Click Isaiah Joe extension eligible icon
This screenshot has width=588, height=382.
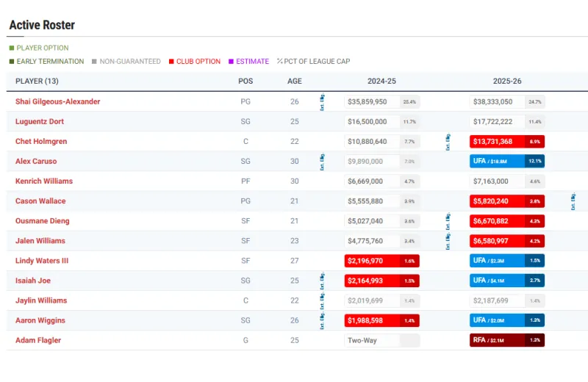[x=322, y=281]
